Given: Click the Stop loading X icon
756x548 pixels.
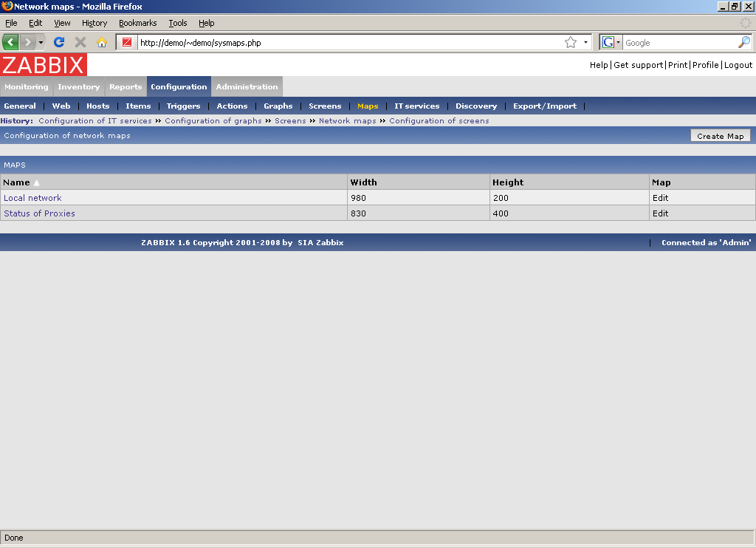Looking at the screenshot, I should [x=80, y=42].
